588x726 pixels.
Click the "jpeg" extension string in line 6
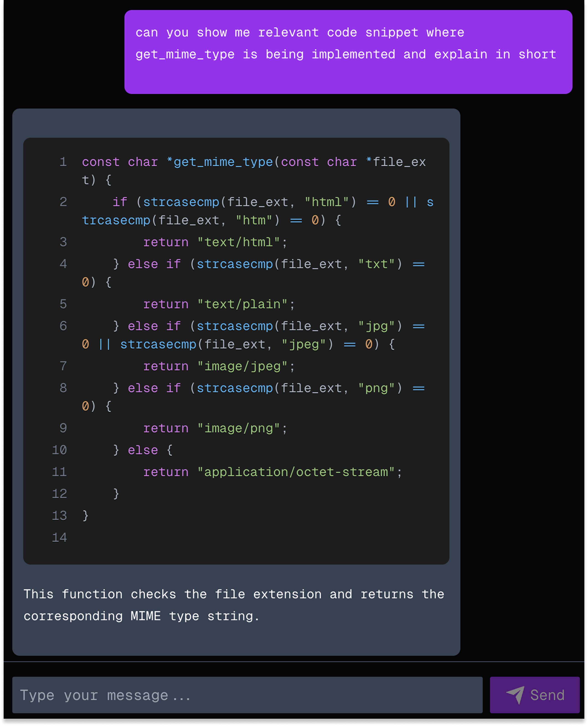tap(304, 345)
